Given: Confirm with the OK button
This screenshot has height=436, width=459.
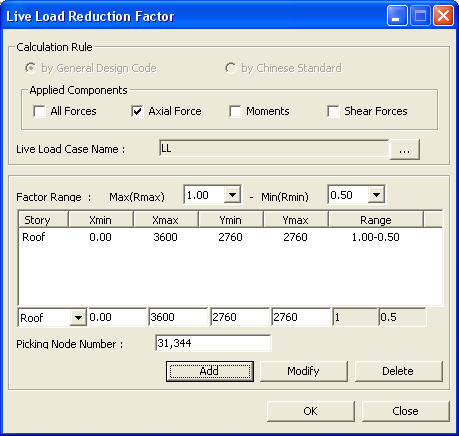Looking at the screenshot, I should tap(310, 411).
